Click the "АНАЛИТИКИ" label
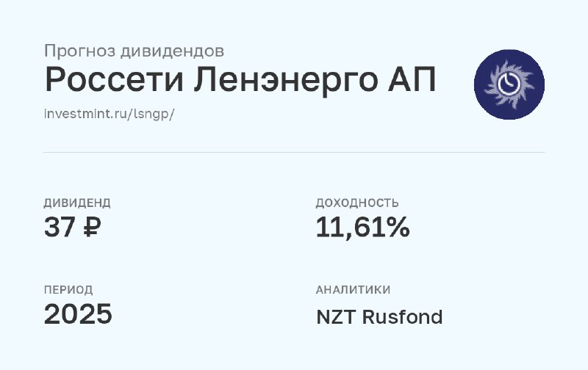The image size is (588, 370). [x=353, y=290]
